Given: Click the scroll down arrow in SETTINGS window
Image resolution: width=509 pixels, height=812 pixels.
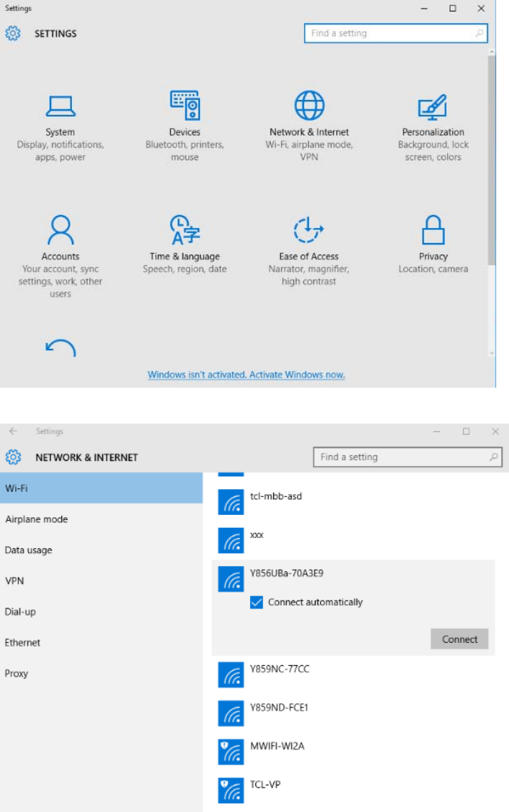Looking at the screenshot, I should pyautogui.click(x=492, y=353).
